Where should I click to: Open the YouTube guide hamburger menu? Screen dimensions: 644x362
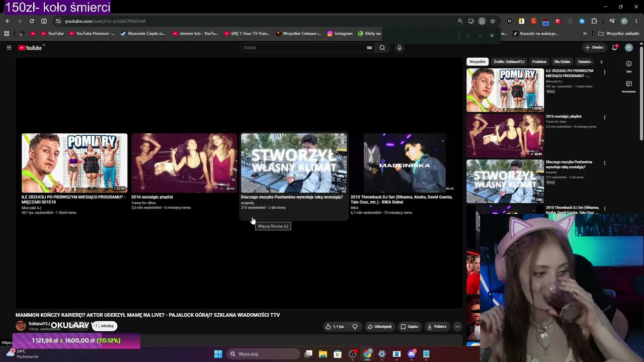(x=9, y=48)
